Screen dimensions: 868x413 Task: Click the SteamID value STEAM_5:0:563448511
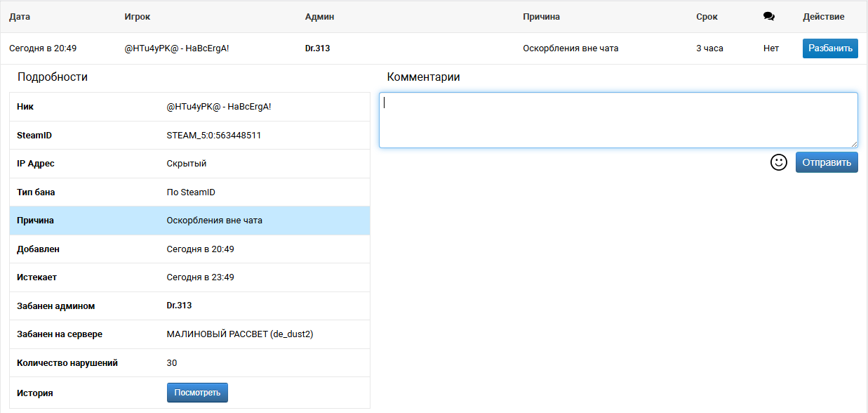point(214,135)
